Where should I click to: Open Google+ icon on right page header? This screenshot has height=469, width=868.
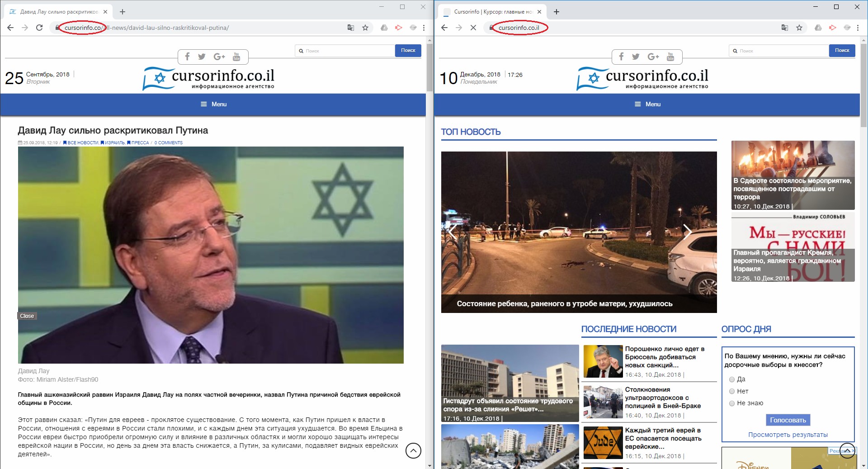coord(653,57)
